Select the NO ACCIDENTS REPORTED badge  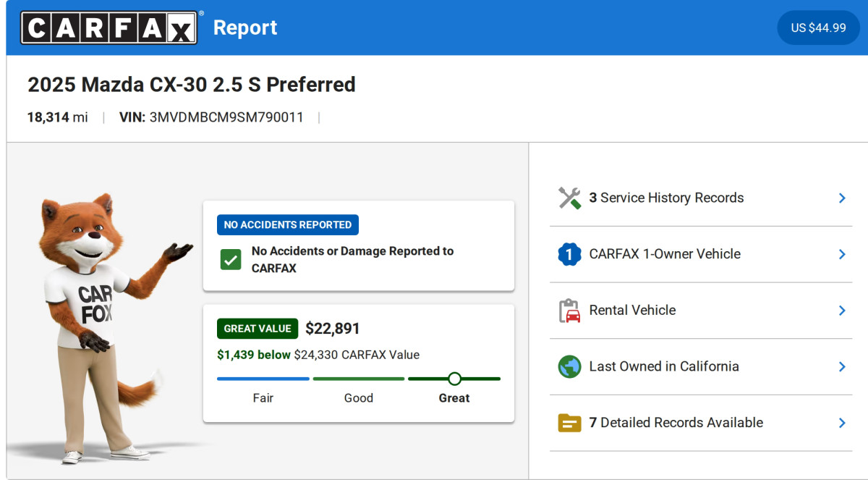(287, 225)
